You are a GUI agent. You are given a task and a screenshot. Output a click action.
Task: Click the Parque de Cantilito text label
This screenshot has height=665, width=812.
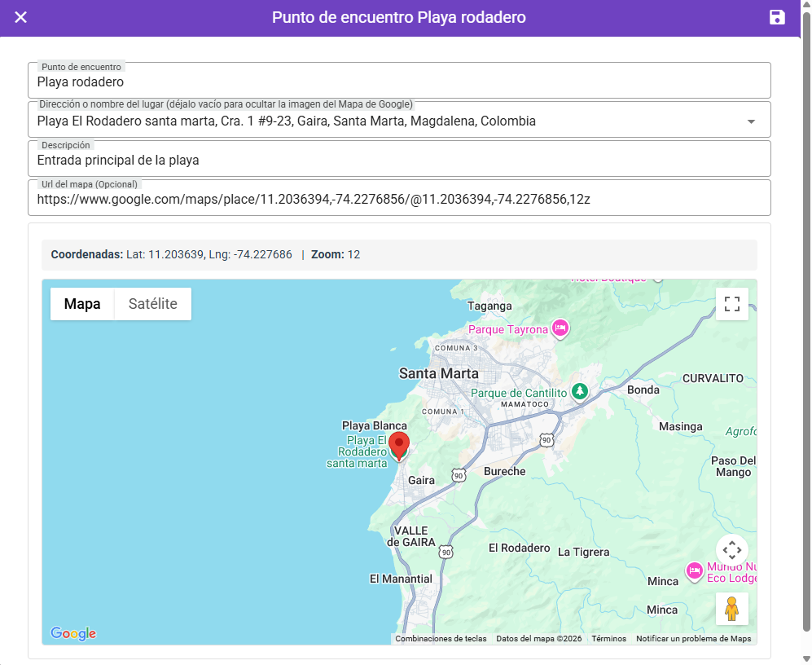pos(519,394)
